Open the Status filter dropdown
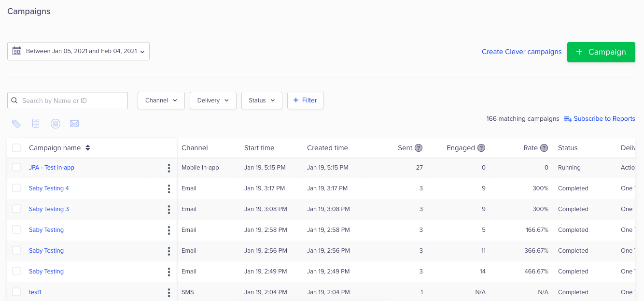This screenshot has height=301, width=644. 262,100
